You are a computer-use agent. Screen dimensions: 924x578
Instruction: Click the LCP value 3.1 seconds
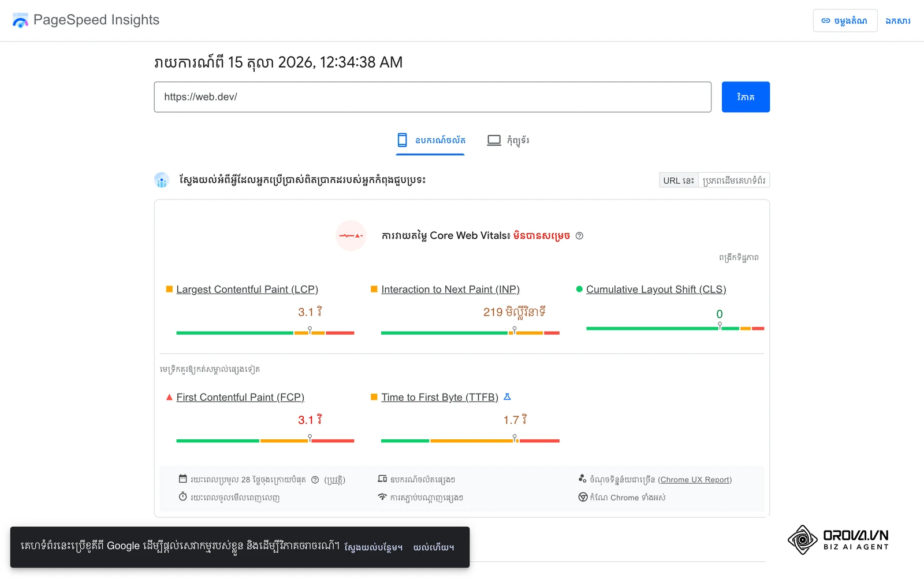(310, 312)
